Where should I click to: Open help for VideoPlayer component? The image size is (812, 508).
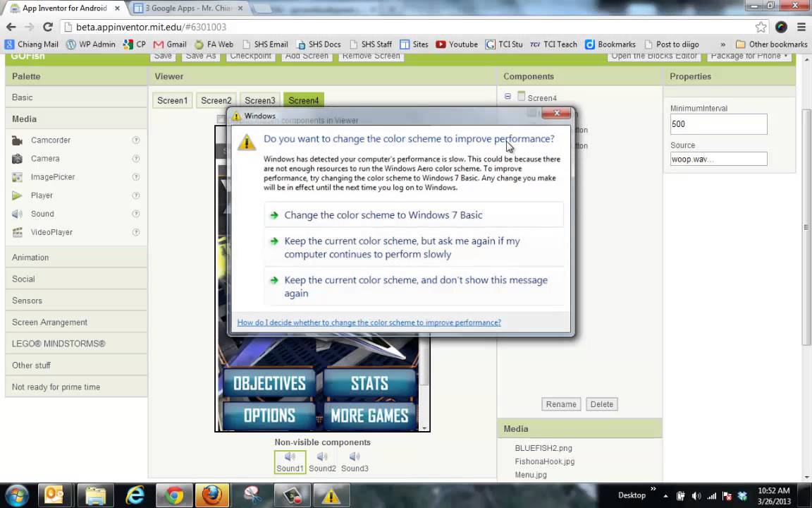(x=135, y=232)
